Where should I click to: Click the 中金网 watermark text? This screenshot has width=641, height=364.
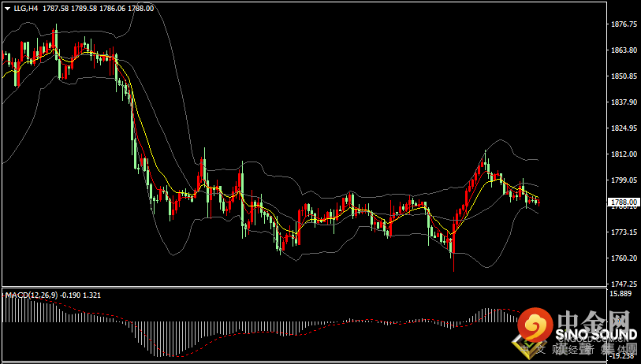tap(593, 319)
